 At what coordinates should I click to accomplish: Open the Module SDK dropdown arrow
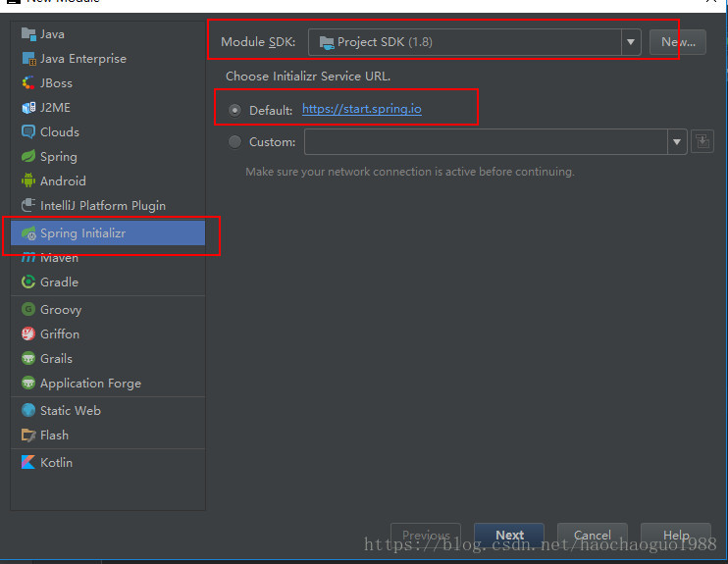point(631,42)
